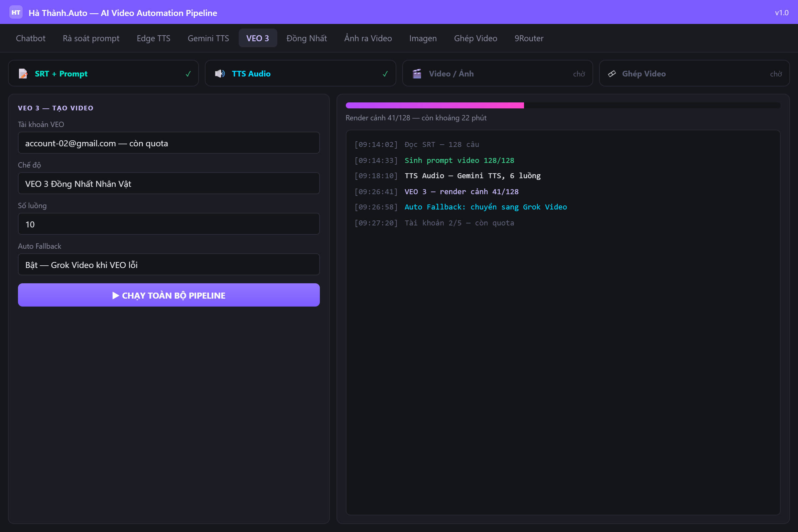
Task: Click the 'Render cảnh 41/128' status text
Action: coord(416,118)
